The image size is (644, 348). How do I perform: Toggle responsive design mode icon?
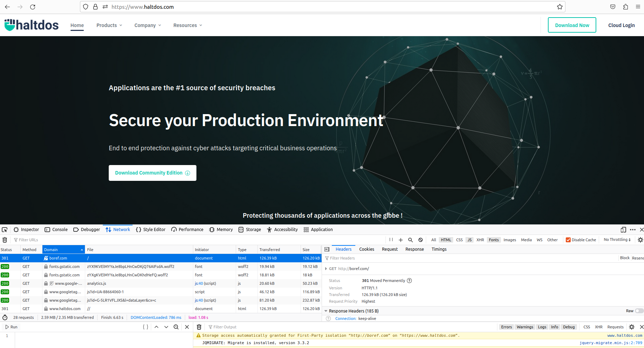tap(623, 230)
